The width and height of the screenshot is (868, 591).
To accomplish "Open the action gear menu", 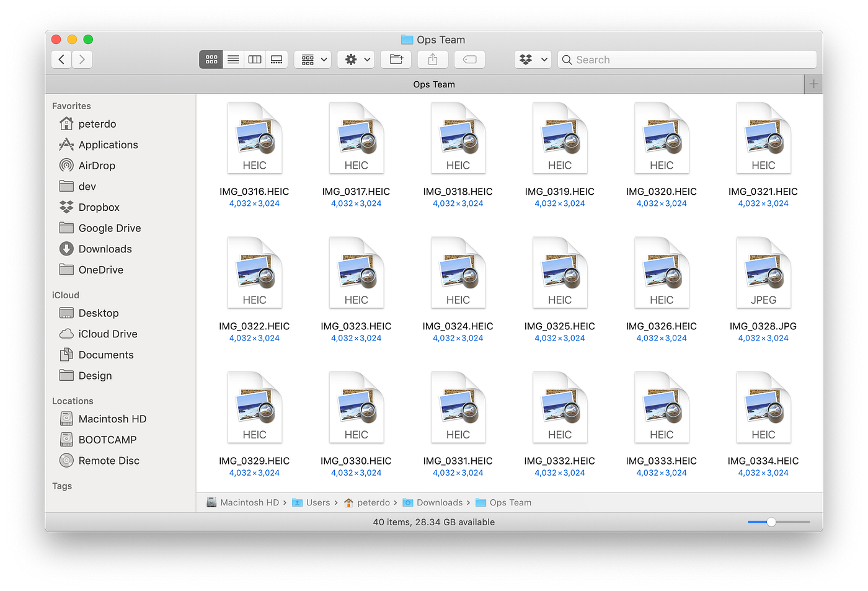I will (355, 59).
